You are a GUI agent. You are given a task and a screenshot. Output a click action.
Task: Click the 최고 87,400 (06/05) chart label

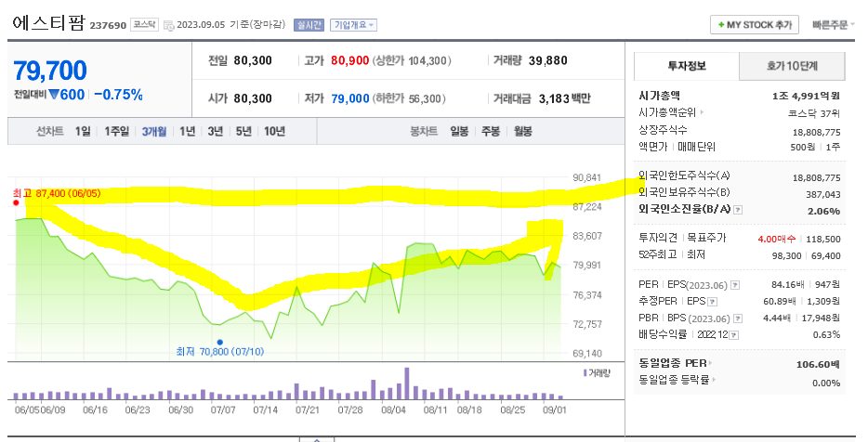pyautogui.click(x=57, y=193)
